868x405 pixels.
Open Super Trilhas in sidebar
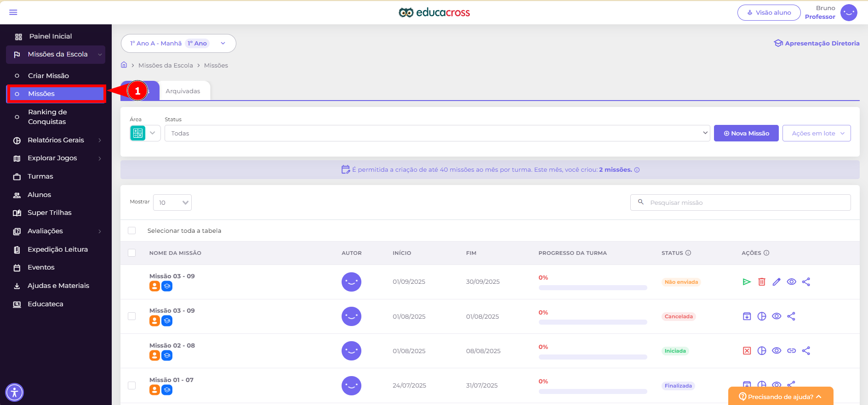click(x=50, y=213)
